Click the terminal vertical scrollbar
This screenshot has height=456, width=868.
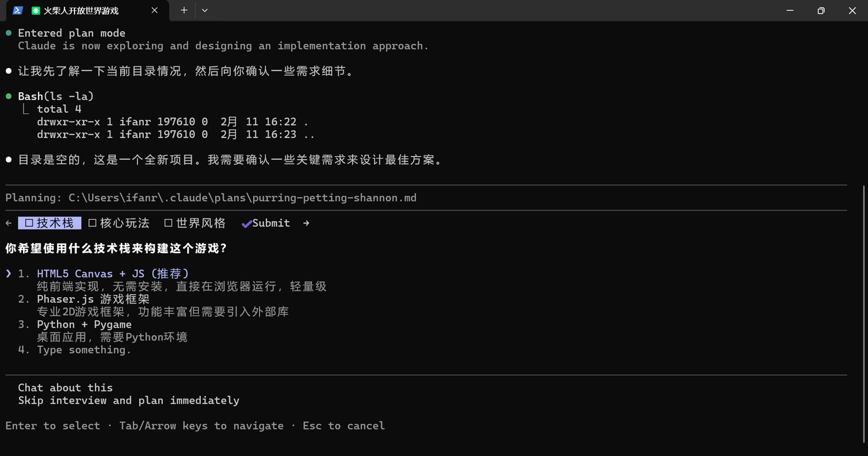point(863,271)
